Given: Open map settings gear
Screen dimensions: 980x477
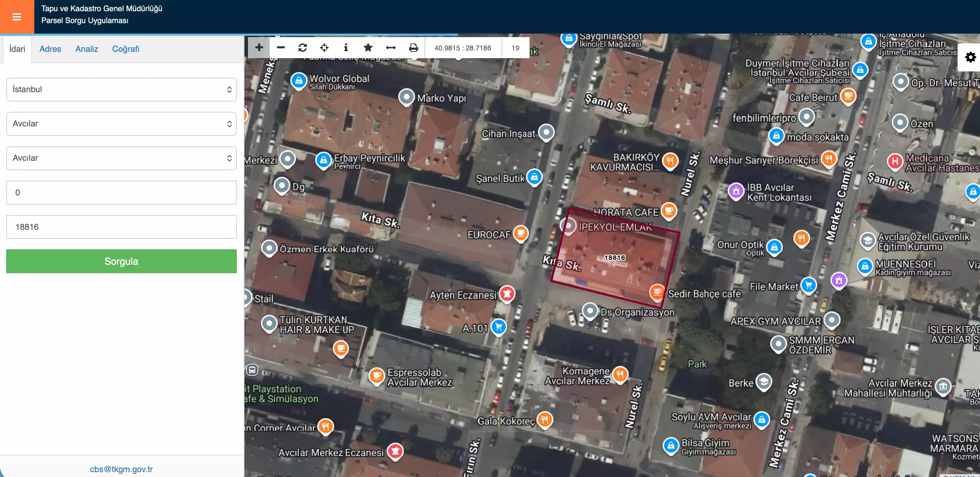Looking at the screenshot, I should point(970,57).
